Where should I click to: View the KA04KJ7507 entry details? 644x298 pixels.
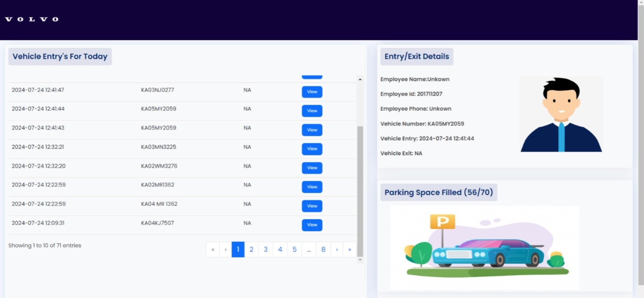pos(312,225)
